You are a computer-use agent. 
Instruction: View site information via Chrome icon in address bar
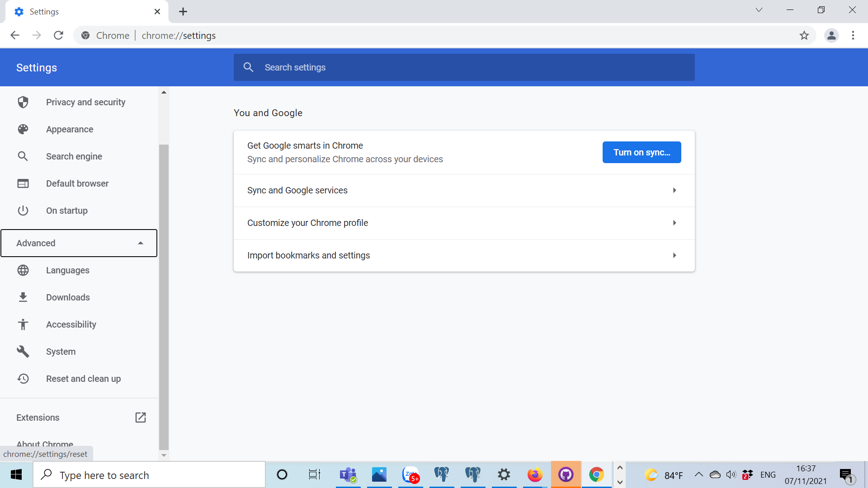click(85, 35)
